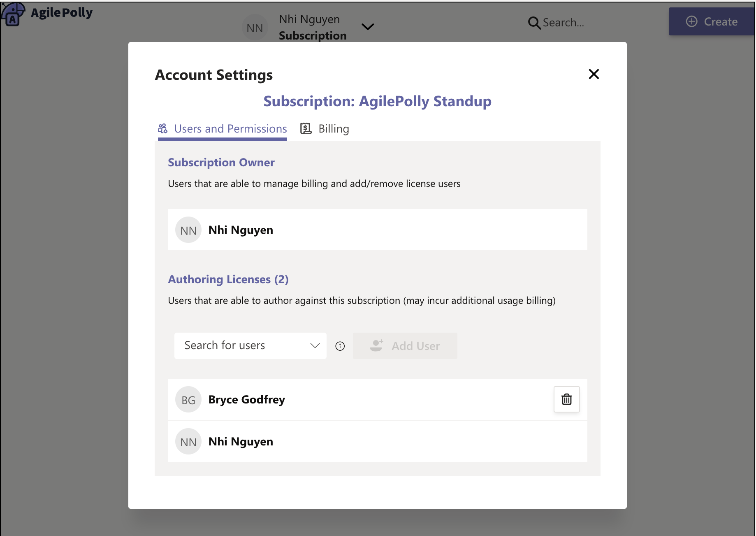
Task: Click the Subscription Owner heading
Action: pos(221,163)
